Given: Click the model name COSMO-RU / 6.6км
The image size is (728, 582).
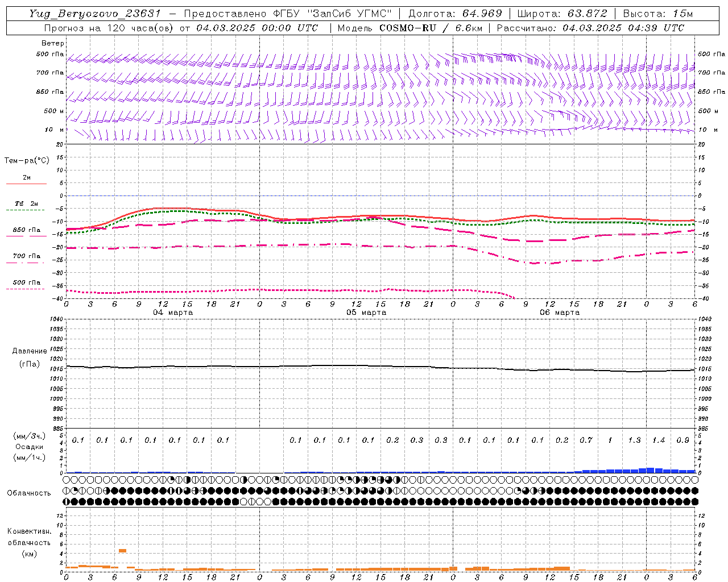Looking at the screenshot, I should [x=431, y=28].
